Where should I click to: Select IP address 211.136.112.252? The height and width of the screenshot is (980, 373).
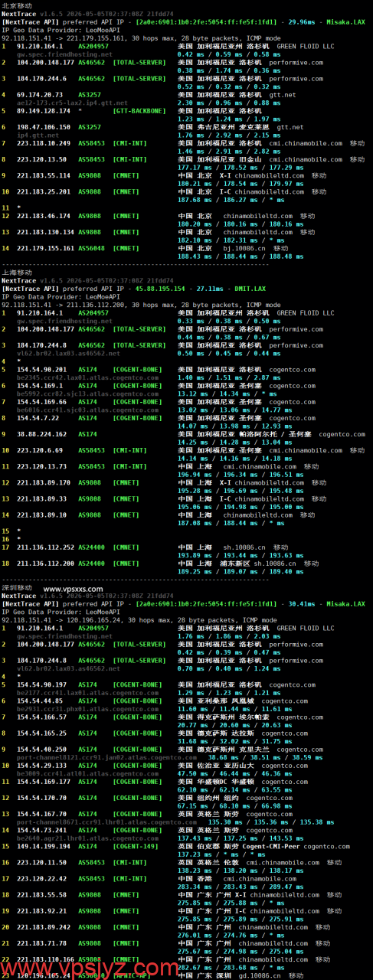[x=46, y=547]
